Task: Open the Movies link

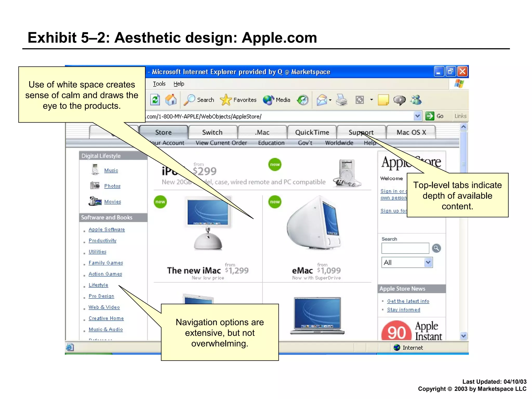Action: coord(113,202)
